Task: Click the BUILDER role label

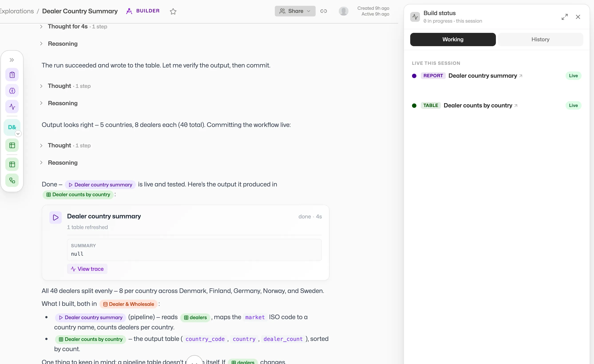Action: pos(148,11)
